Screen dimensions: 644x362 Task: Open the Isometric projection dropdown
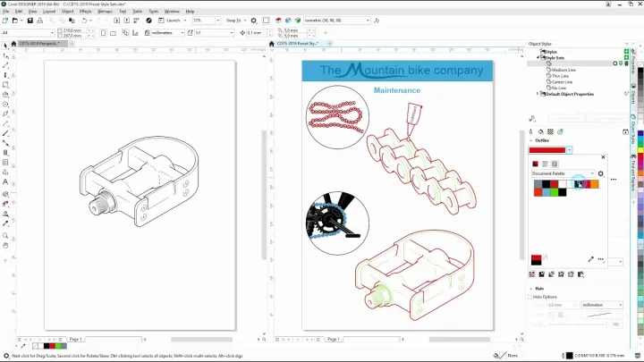pyautogui.click(x=368, y=20)
